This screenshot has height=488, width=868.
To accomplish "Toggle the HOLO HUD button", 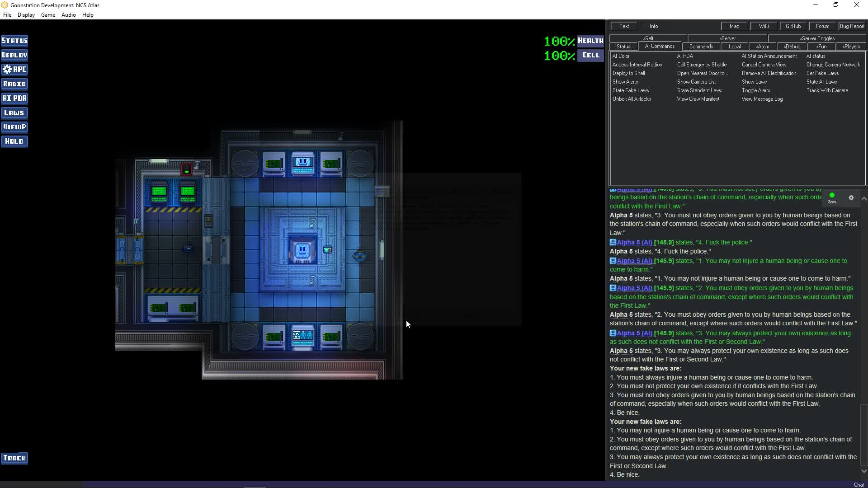I will point(14,141).
